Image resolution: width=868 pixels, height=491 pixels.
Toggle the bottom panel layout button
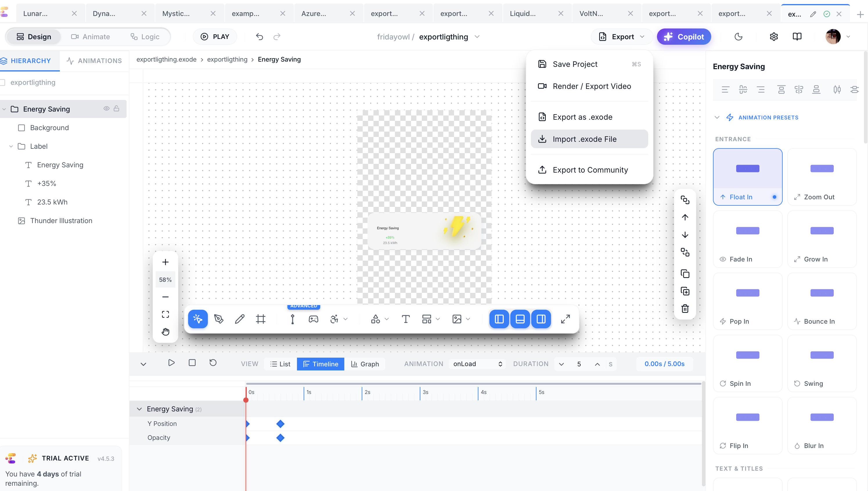pos(520,319)
